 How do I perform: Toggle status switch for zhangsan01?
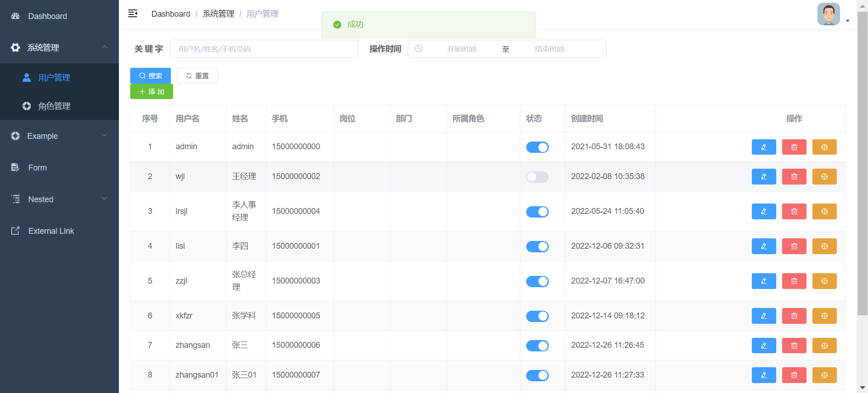pos(537,375)
